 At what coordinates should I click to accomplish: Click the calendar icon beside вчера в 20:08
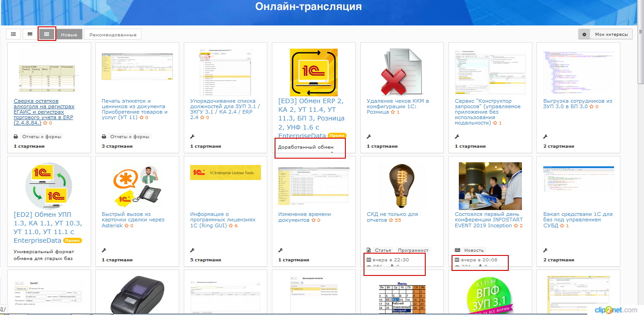[x=457, y=260]
